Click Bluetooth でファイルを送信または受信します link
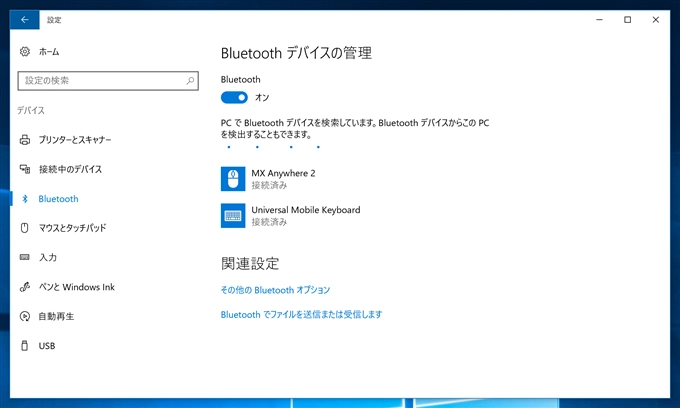The height and width of the screenshot is (408, 680). pos(301,314)
